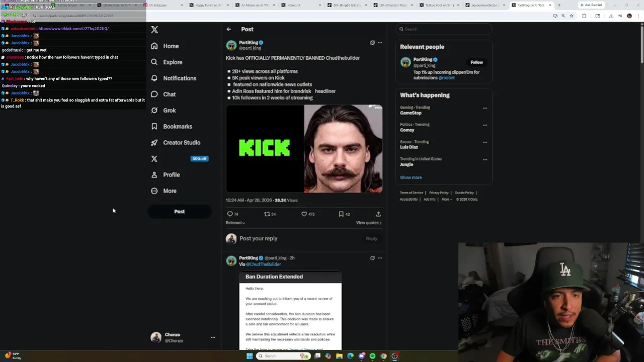Like the post with 475 likes

click(307, 214)
